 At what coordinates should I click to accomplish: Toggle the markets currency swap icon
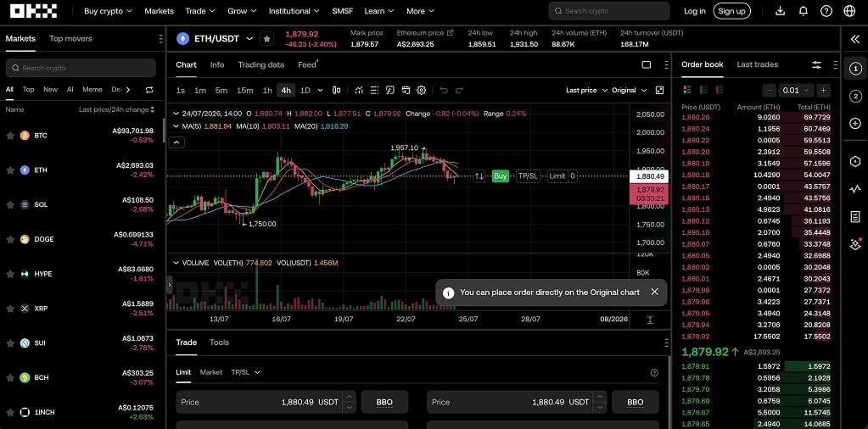click(149, 90)
